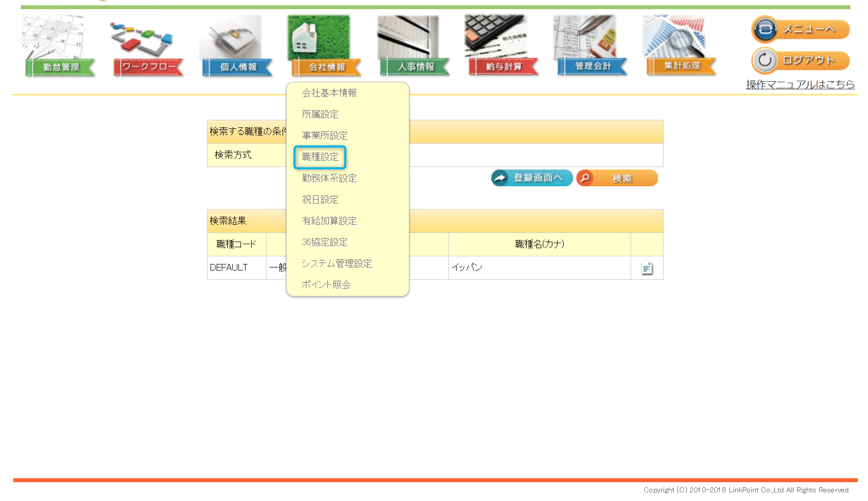Open 事業所設定 menu entry
This screenshot has height=501, width=868.
(x=325, y=136)
